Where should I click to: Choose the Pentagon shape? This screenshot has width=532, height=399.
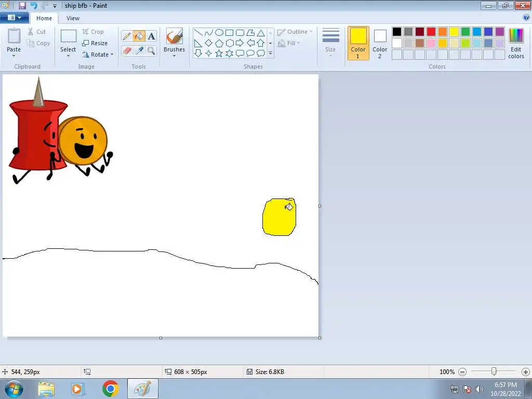[x=219, y=43]
